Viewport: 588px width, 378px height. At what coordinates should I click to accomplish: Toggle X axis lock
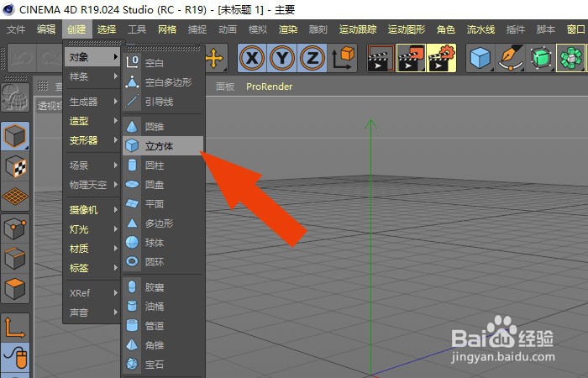point(252,58)
